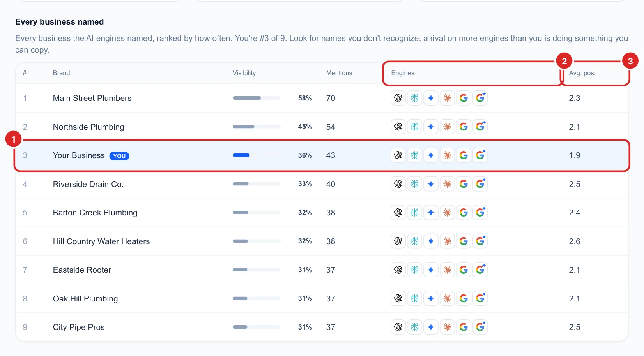This screenshot has height=356, width=644.
Task: Click plain Google icon in Your Business row
Action: [x=464, y=155]
